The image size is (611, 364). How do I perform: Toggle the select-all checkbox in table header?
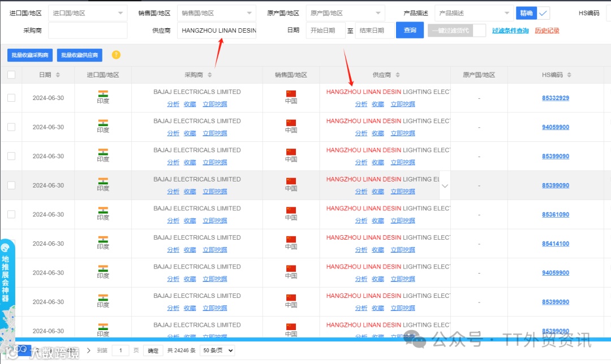tap(11, 75)
